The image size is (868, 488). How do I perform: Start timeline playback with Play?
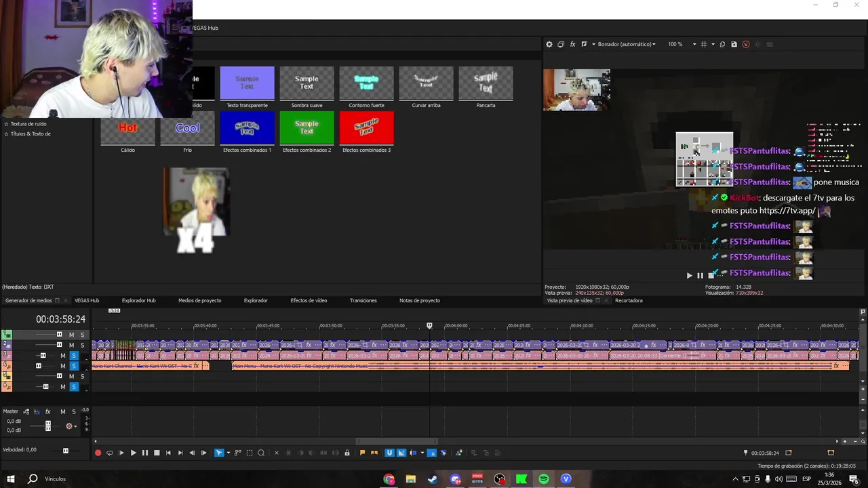click(133, 453)
